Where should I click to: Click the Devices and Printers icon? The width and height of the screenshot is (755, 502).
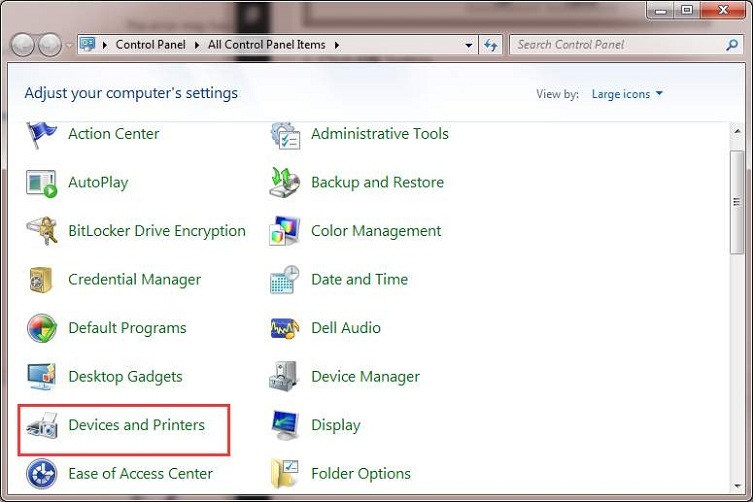click(x=41, y=426)
